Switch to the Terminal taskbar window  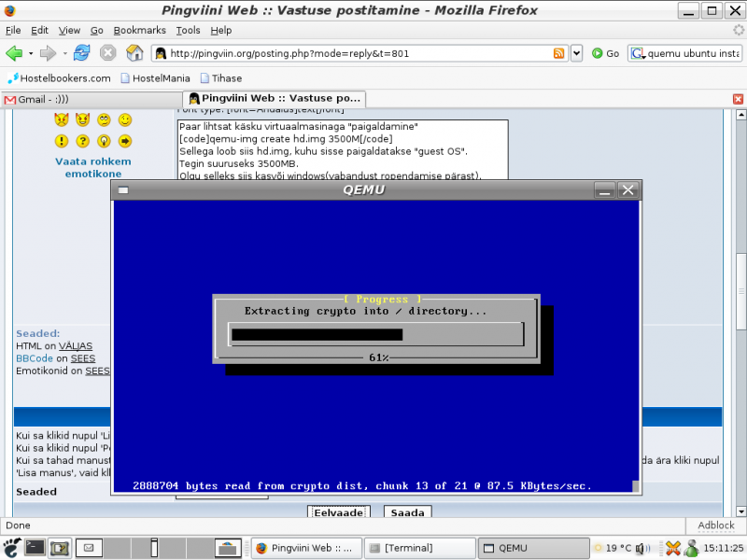coord(421,548)
